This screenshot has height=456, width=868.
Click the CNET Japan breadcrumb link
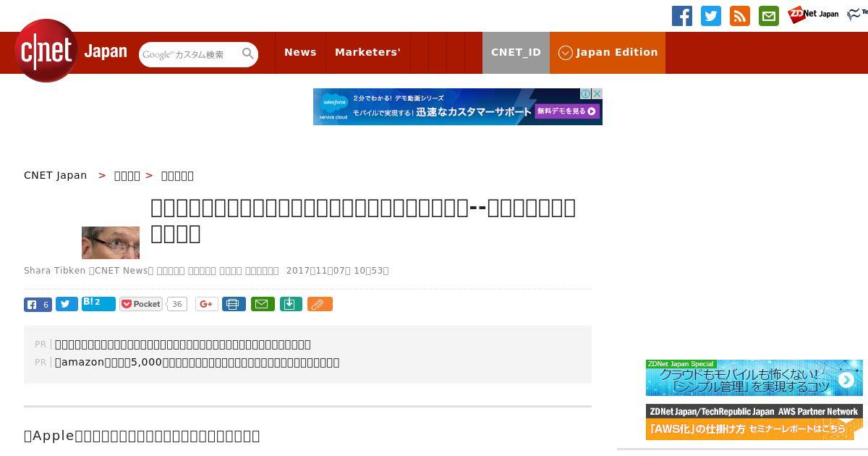(x=56, y=175)
